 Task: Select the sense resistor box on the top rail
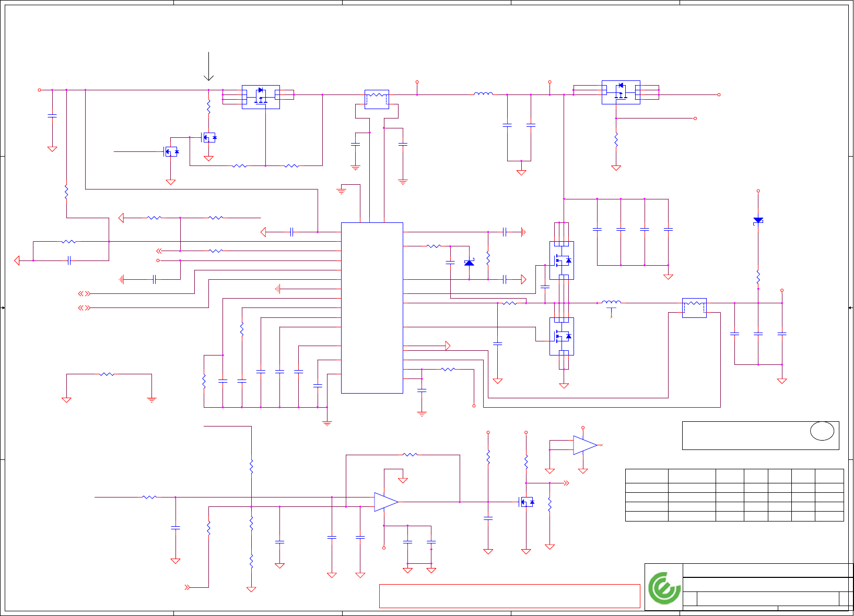point(377,99)
